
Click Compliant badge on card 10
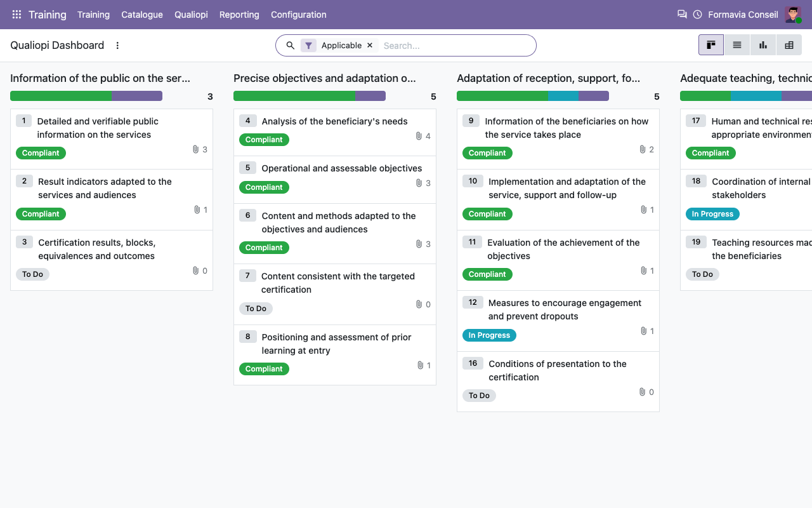[487, 214]
